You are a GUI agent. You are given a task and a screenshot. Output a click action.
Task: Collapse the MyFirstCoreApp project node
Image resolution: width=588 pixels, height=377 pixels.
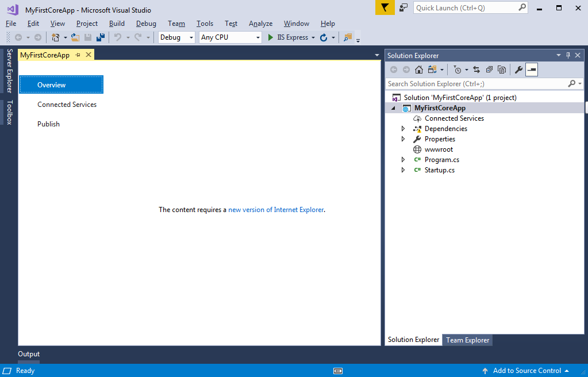pyautogui.click(x=393, y=108)
